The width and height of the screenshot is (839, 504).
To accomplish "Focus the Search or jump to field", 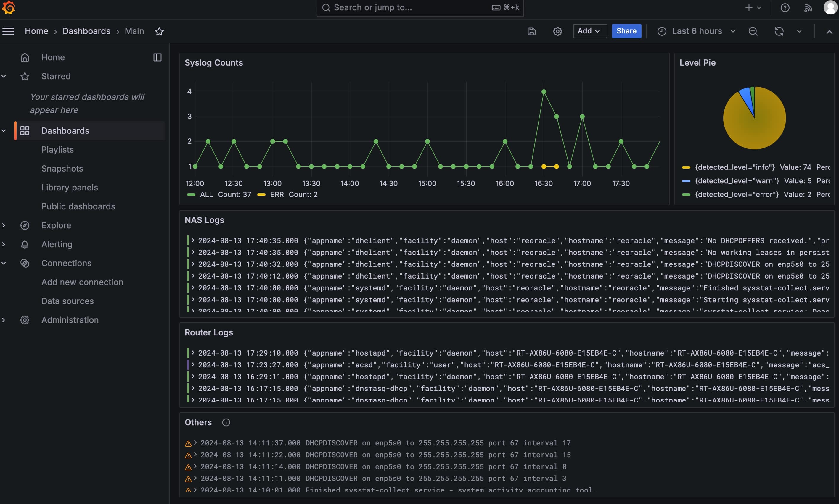I will (x=420, y=8).
